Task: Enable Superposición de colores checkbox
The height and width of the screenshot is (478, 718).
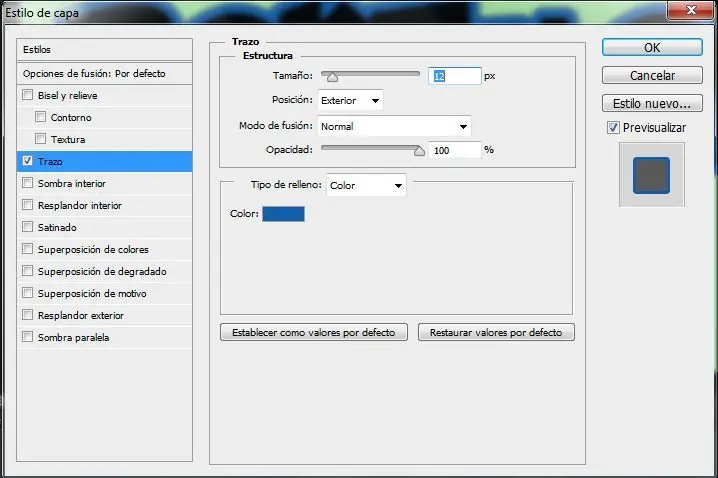Action: point(27,249)
